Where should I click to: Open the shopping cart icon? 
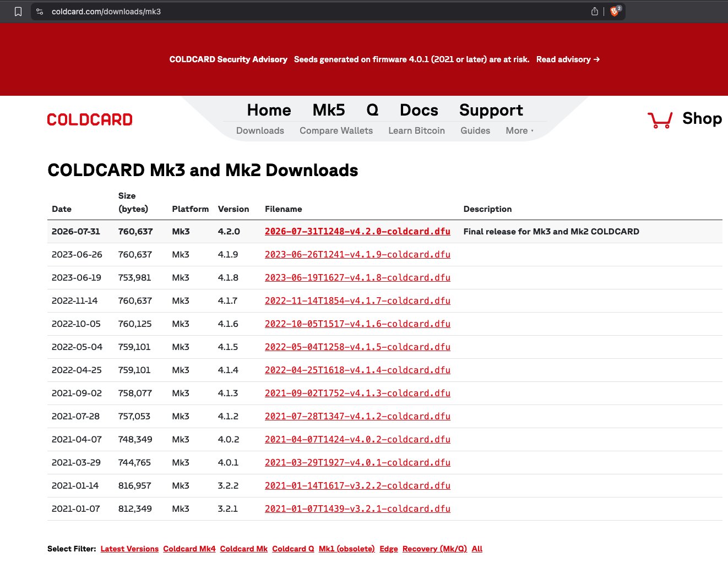click(660, 119)
